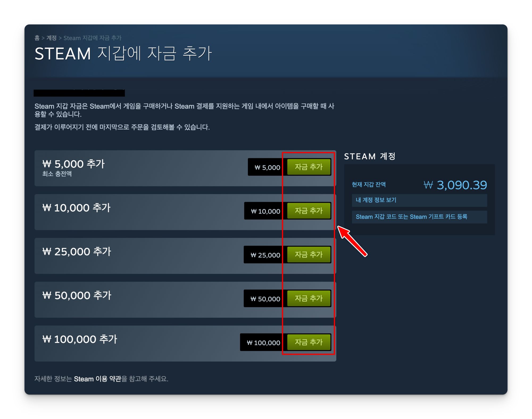Select the ₩100,000 추가 row title
The height and width of the screenshot is (419, 532).
click(80, 339)
